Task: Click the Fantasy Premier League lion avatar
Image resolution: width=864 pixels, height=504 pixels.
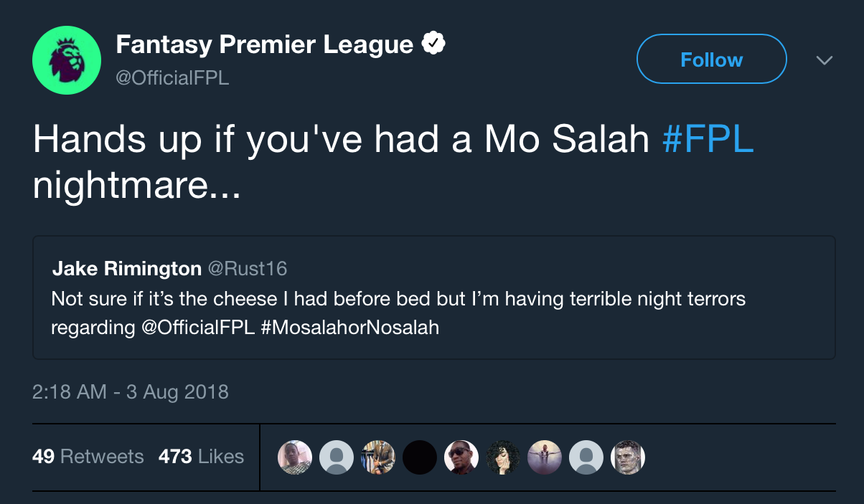Action: tap(66, 60)
